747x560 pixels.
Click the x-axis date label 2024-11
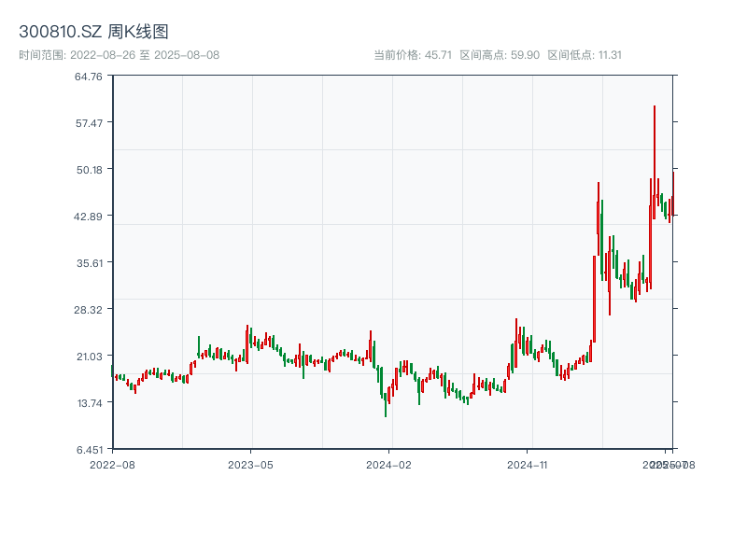tap(527, 465)
